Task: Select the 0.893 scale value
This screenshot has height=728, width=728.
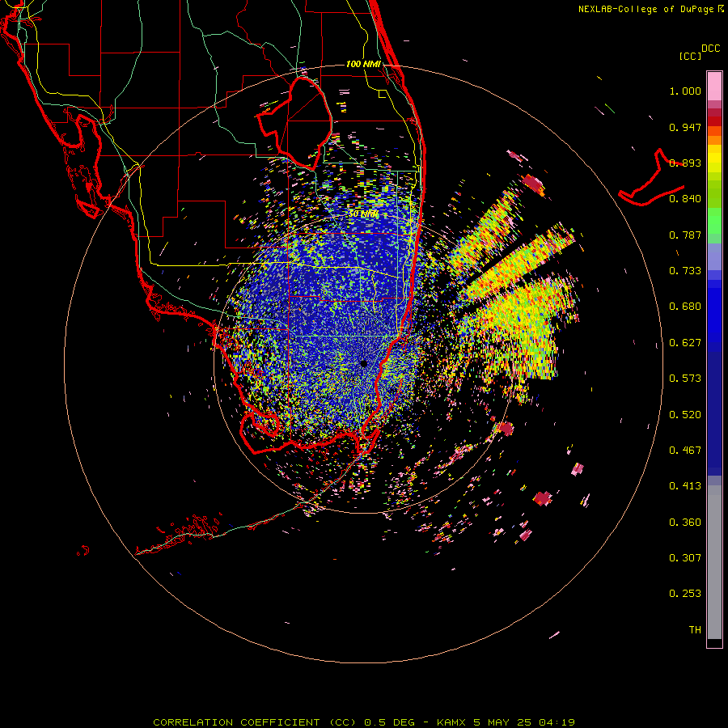Action: pyautogui.click(x=685, y=163)
